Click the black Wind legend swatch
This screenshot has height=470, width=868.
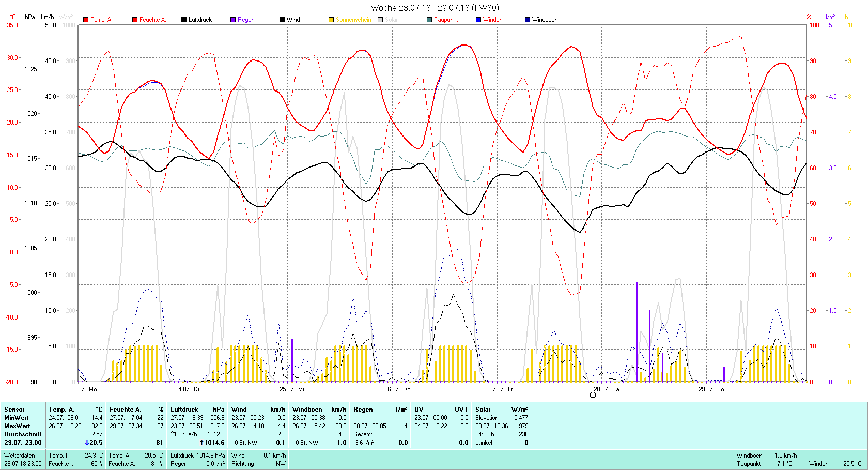[282, 20]
